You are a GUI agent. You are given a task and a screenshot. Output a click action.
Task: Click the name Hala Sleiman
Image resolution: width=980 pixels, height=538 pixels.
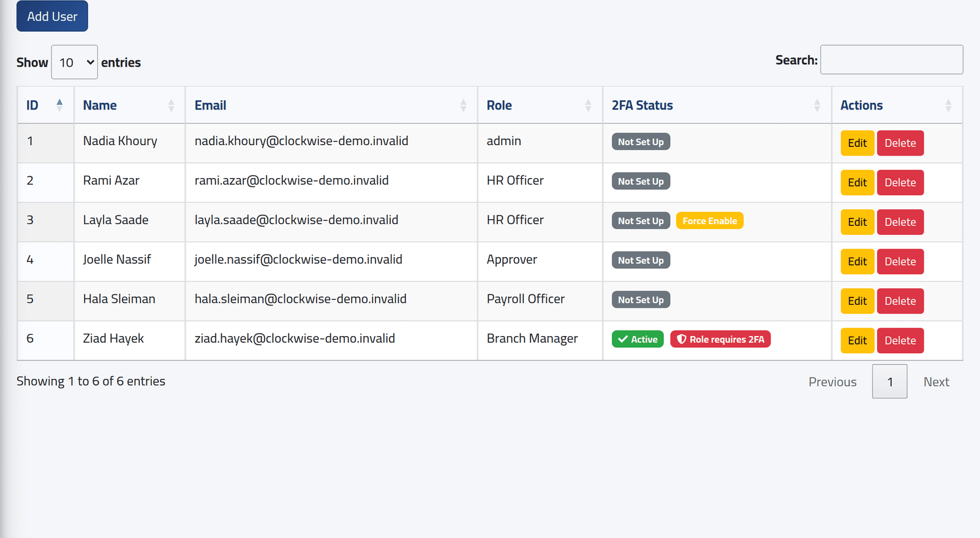point(119,299)
